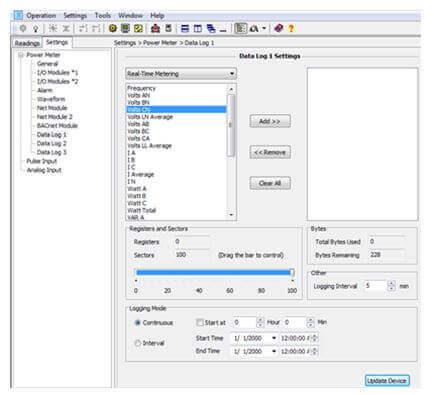Click the Start Time clock spinner

315,338
